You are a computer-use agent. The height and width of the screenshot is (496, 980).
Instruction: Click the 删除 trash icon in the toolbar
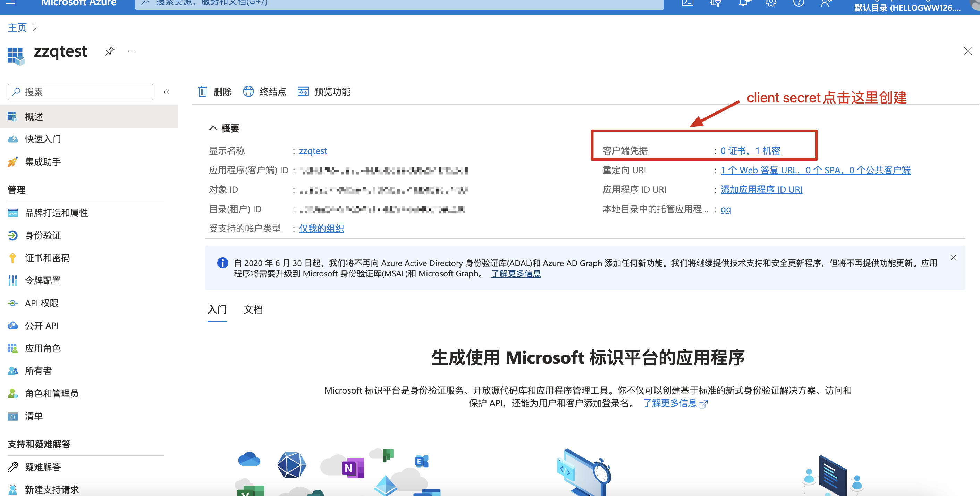(x=202, y=91)
